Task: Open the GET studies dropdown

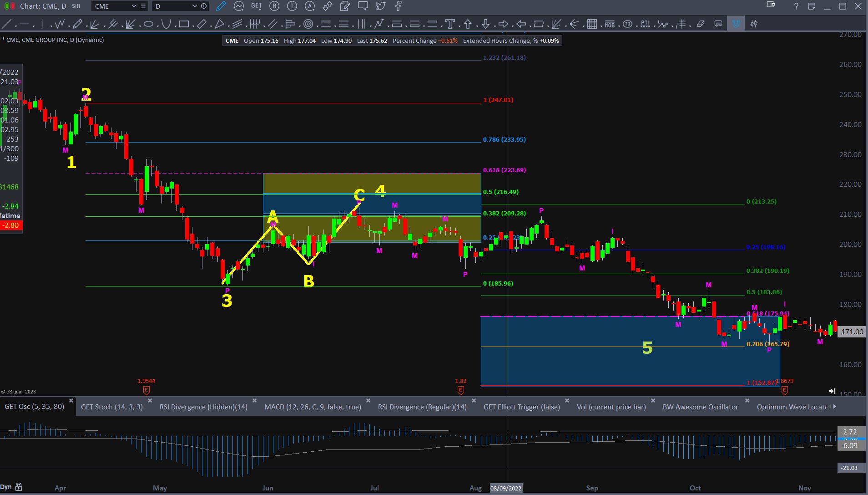Action: pos(257,6)
